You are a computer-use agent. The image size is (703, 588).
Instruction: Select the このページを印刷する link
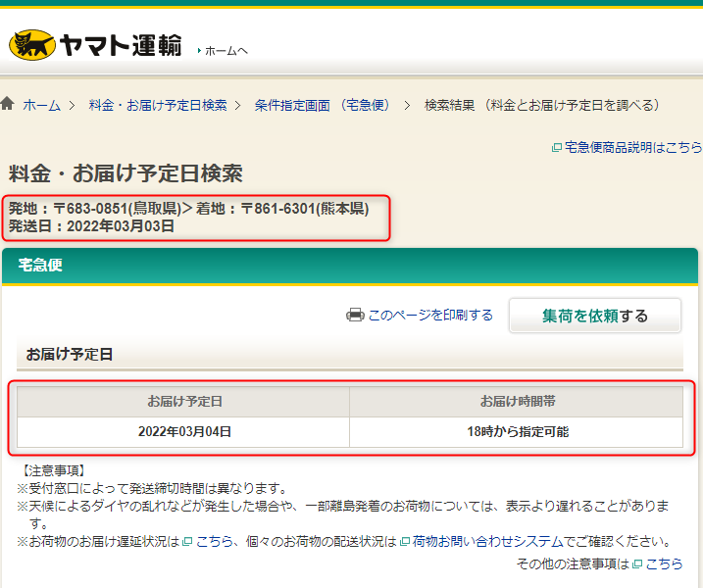(429, 316)
